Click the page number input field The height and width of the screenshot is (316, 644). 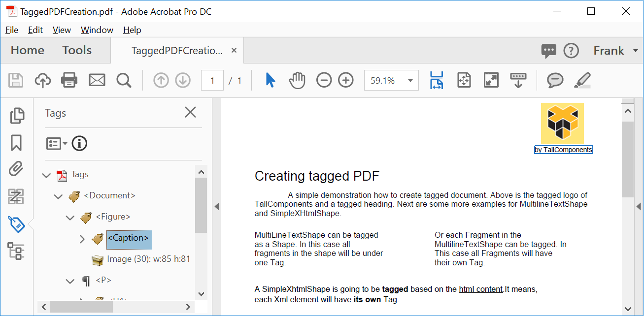point(212,81)
